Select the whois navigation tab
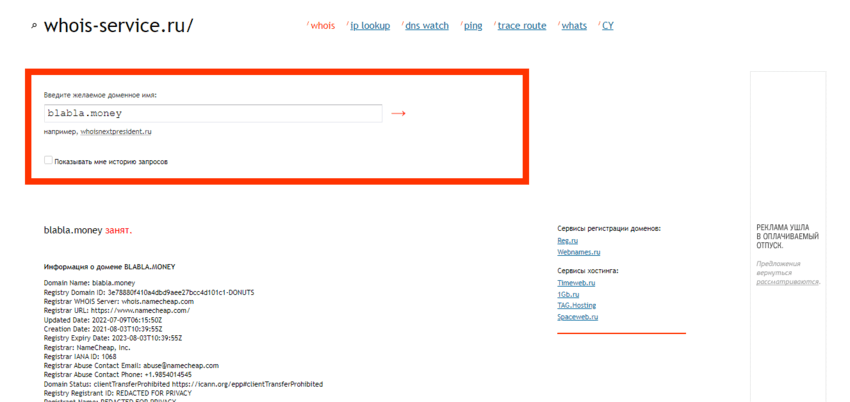Screen dimensions: 850x402 pyautogui.click(x=322, y=26)
